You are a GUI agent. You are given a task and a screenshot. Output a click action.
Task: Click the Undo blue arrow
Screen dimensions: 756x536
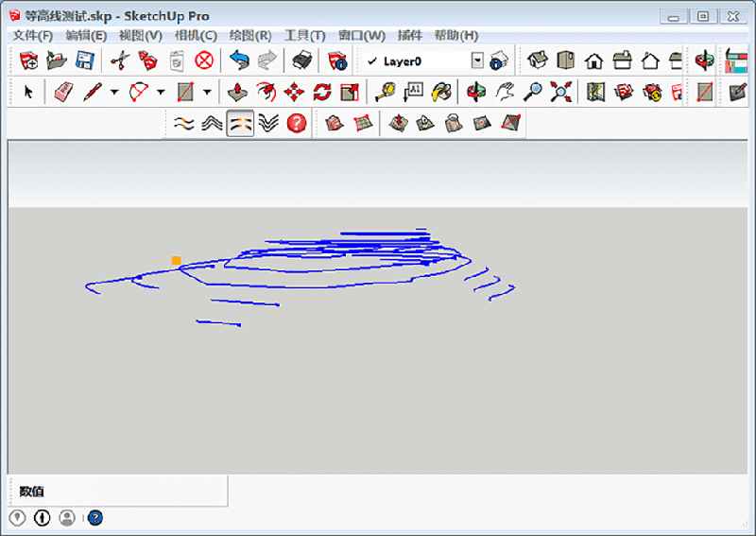[239, 61]
